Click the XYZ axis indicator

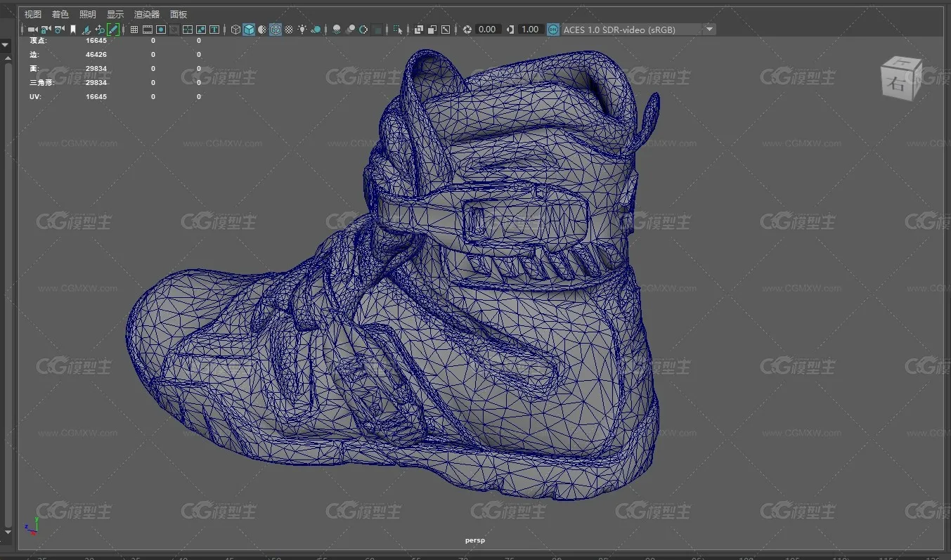[32, 525]
